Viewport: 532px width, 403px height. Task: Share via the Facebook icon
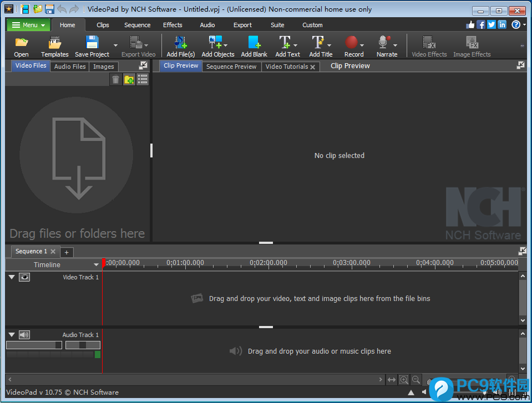click(x=481, y=24)
